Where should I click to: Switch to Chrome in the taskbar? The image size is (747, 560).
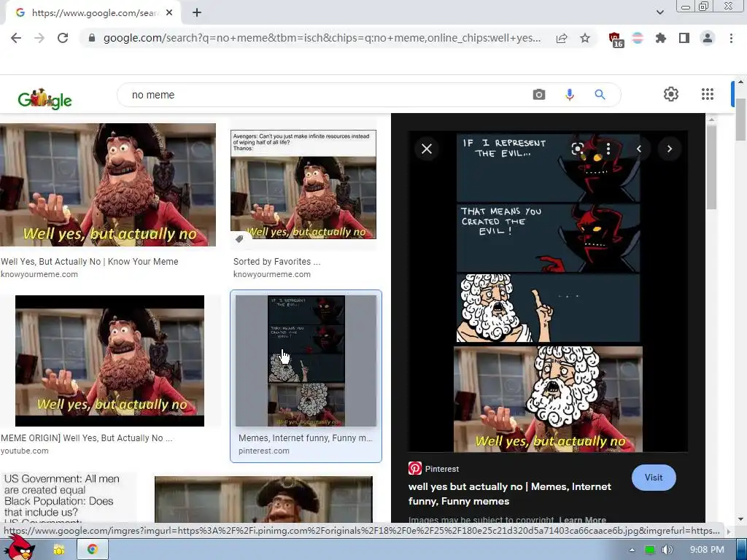[93, 550]
